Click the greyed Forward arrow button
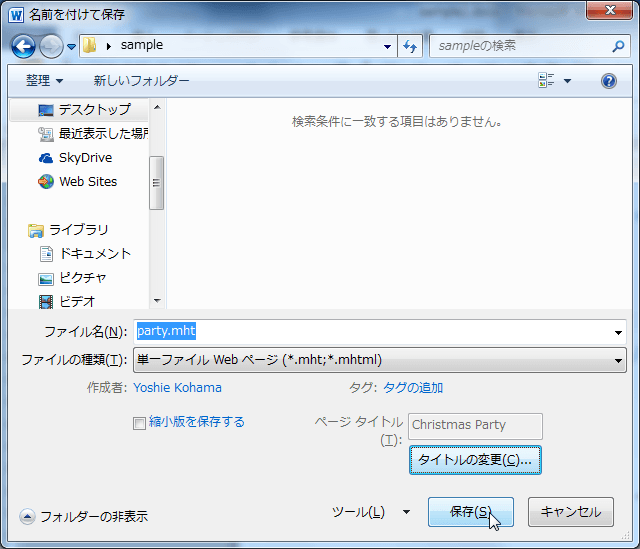 [51, 46]
